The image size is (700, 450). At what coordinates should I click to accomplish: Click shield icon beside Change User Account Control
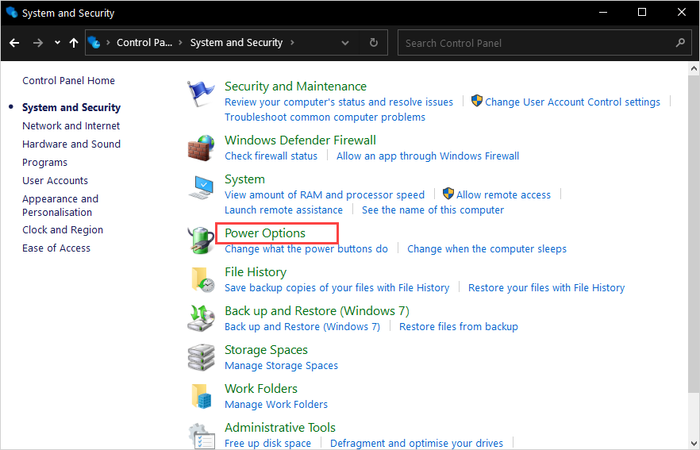tap(477, 101)
